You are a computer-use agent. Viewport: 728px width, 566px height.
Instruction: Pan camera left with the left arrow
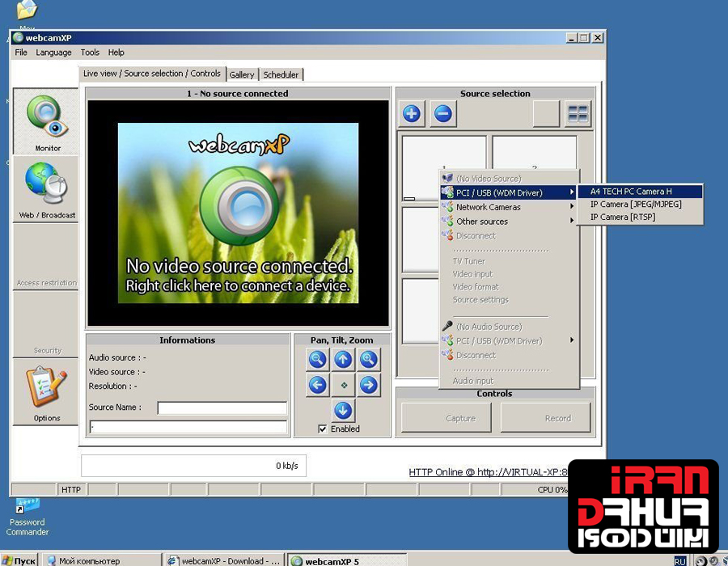point(318,385)
